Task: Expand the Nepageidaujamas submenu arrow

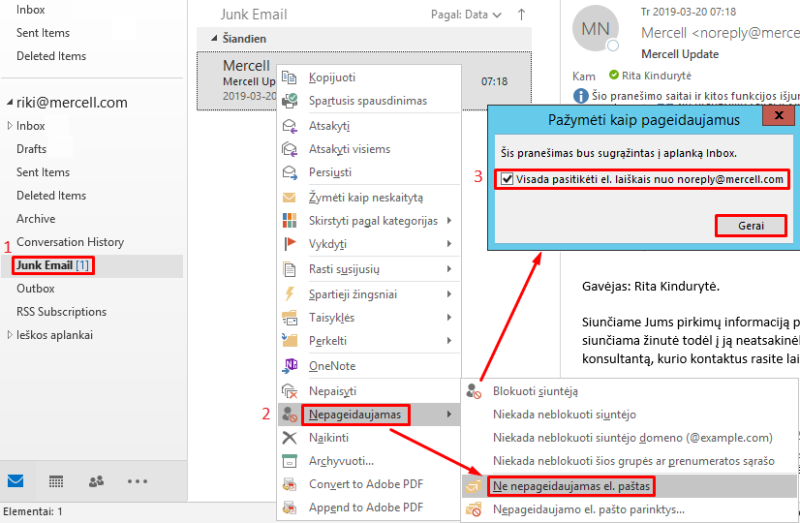Action: (449, 414)
